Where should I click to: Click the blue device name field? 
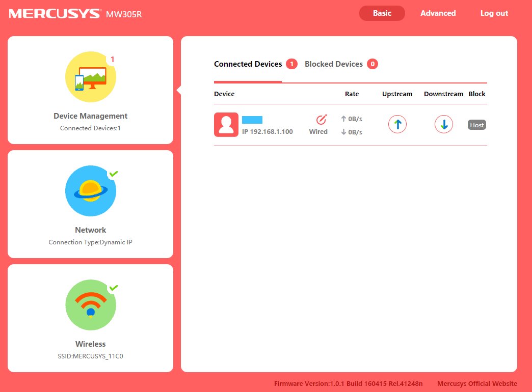pos(252,120)
